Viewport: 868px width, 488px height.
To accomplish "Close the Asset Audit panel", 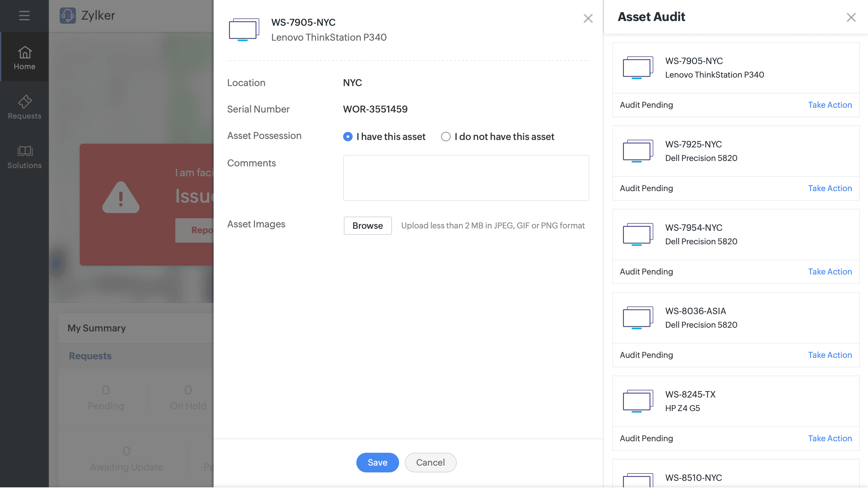I will click(851, 17).
